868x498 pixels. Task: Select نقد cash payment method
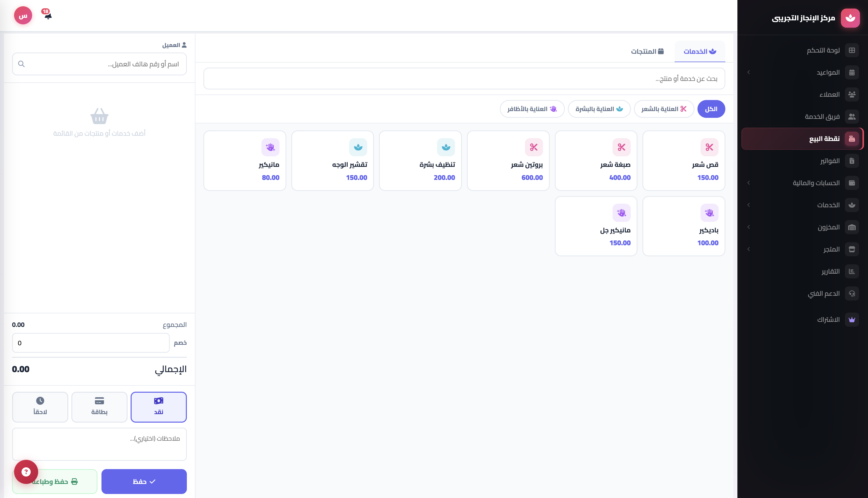[x=159, y=407]
